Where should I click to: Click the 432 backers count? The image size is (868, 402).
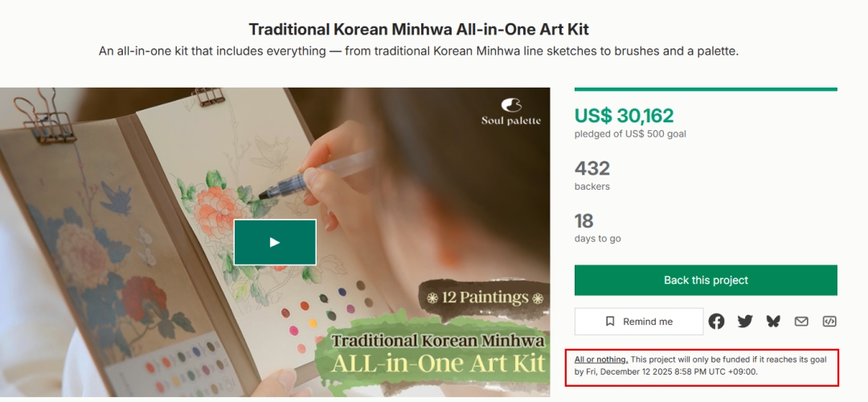592,168
